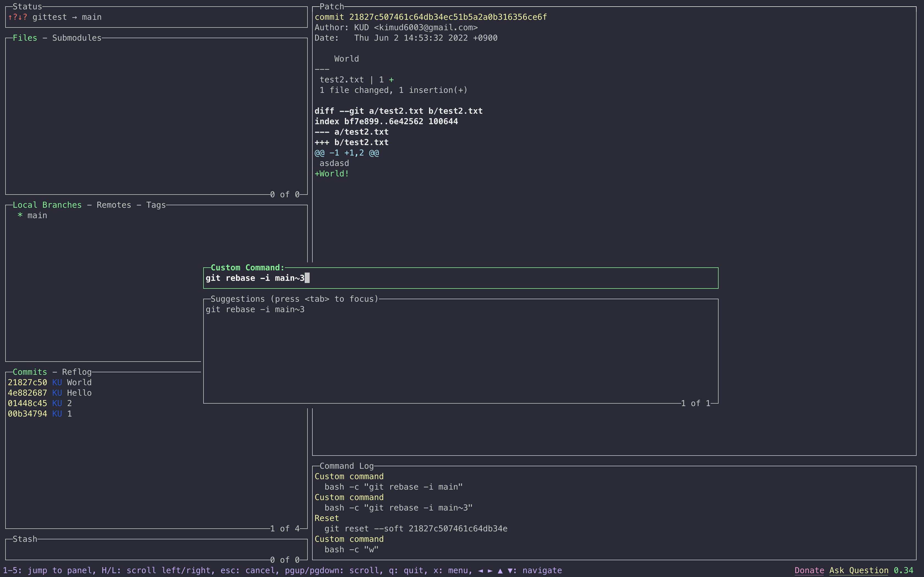This screenshot has width=924, height=577.
Task: Click the Donate link
Action: pyautogui.click(x=809, y=570)
